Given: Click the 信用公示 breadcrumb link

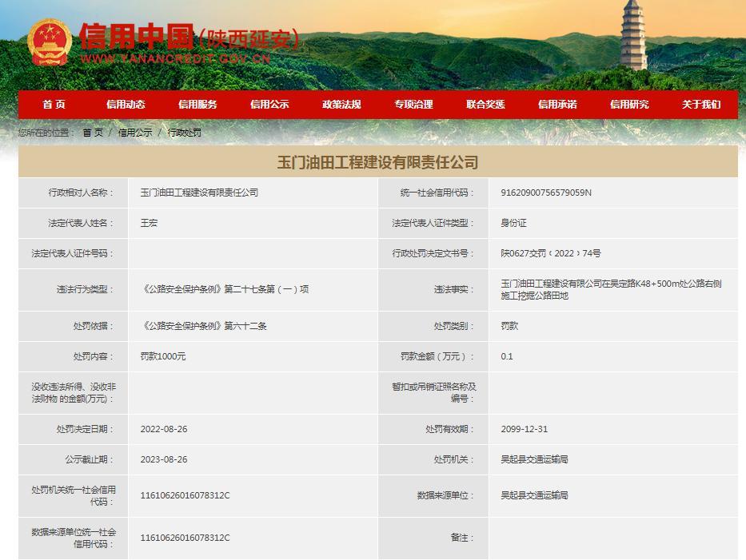Looking at the screenshot, I should coord(135,133).
